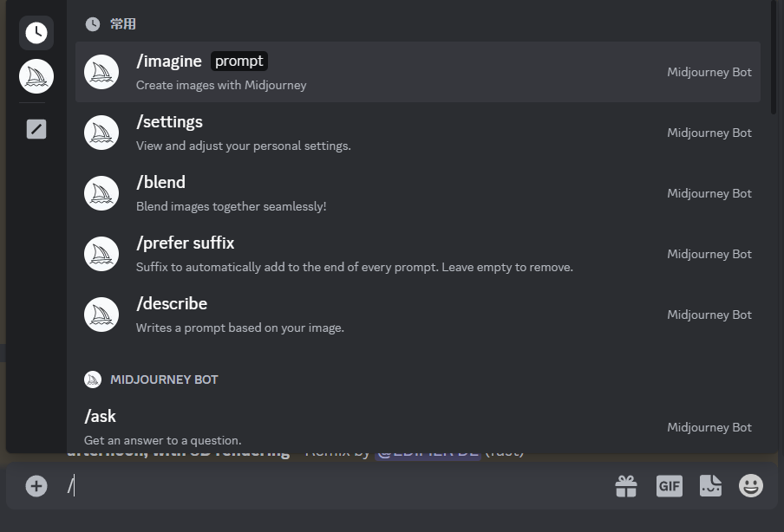Click the plus attachment button
The height and width of the screenshot is (532, 784).
[x=36, y=486]
